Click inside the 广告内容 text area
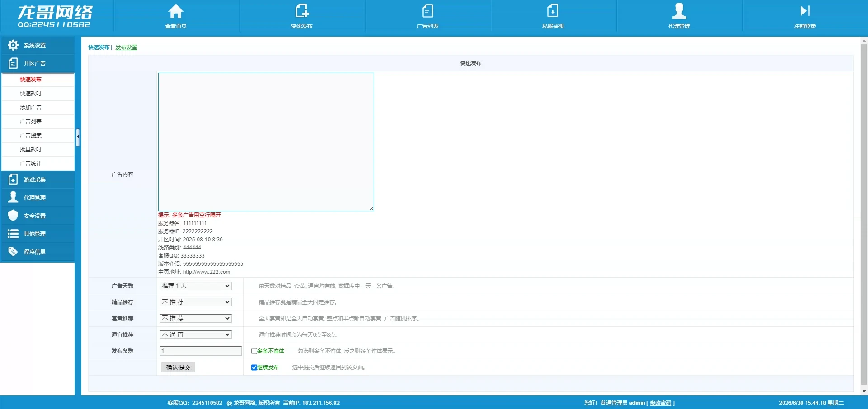Viewport: 868px width, 409px height. pyautogui.click(x=266, y=142)
